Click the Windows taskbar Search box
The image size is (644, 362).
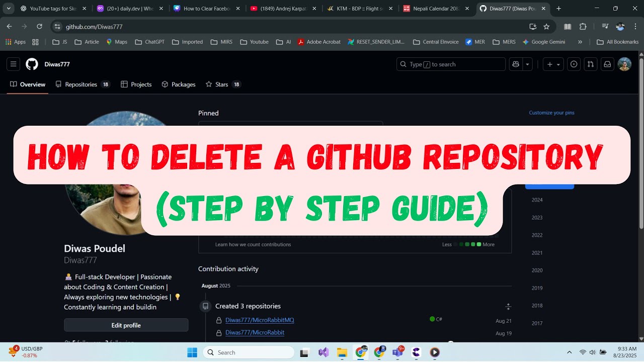[250, 352]
